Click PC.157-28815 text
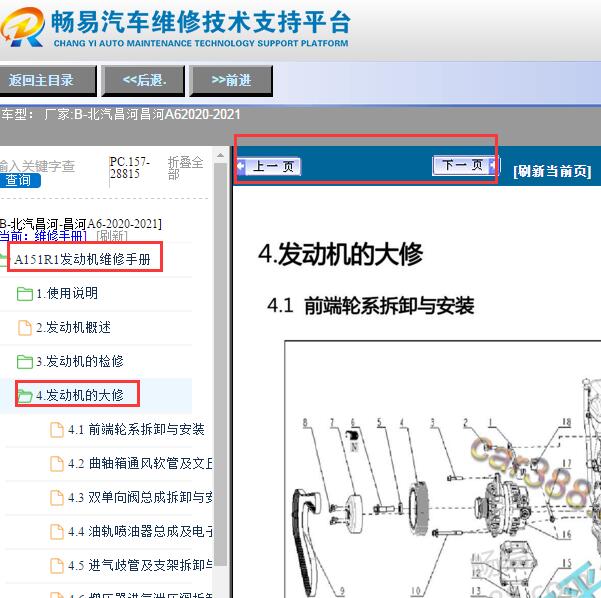Image resolution: width=601 pixels, height=598 pixels. 129,168
